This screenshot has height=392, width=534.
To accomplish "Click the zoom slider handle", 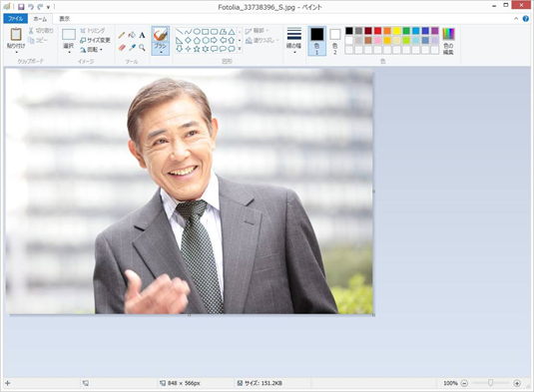I will click(x=490, y=383).
